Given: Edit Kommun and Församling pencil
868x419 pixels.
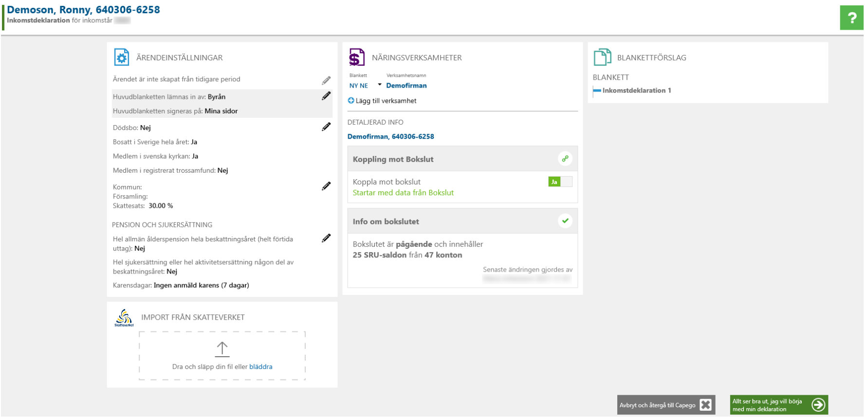Looking at the screenshot, I should (326, 186).
